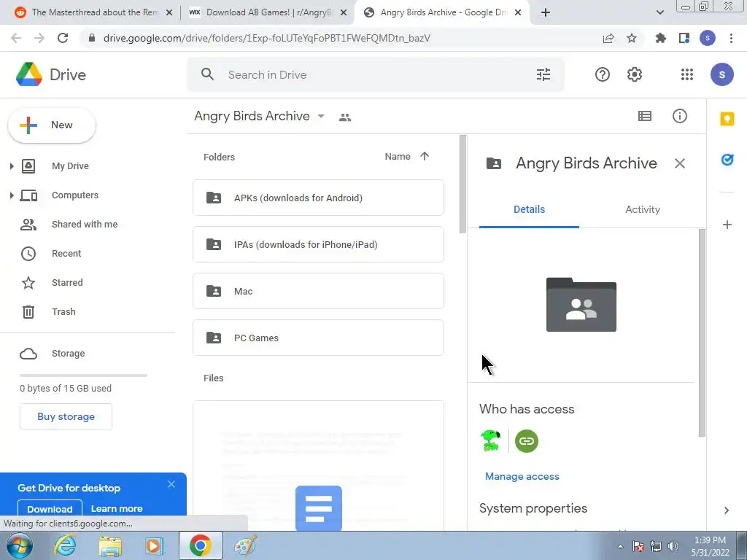Viewport: 747px width, 560px height.
Task: Open Chrome three-dot menu
Action: [x=731, y=38]
